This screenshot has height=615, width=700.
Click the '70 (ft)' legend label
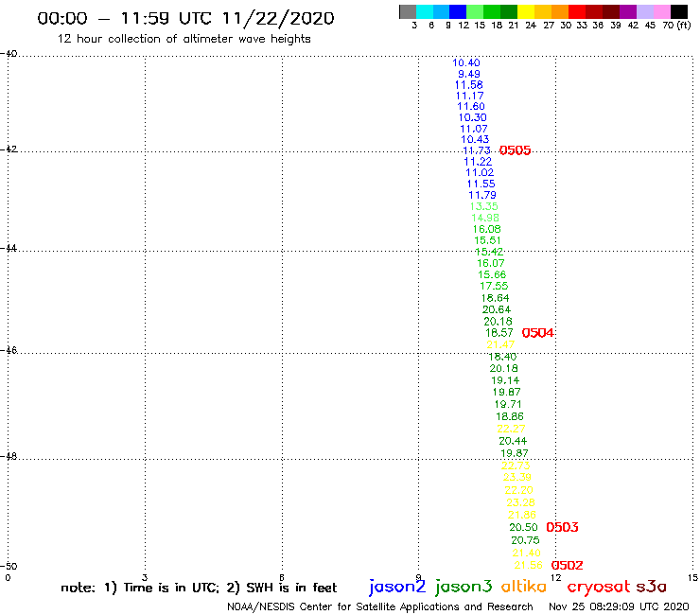(676, 25)
